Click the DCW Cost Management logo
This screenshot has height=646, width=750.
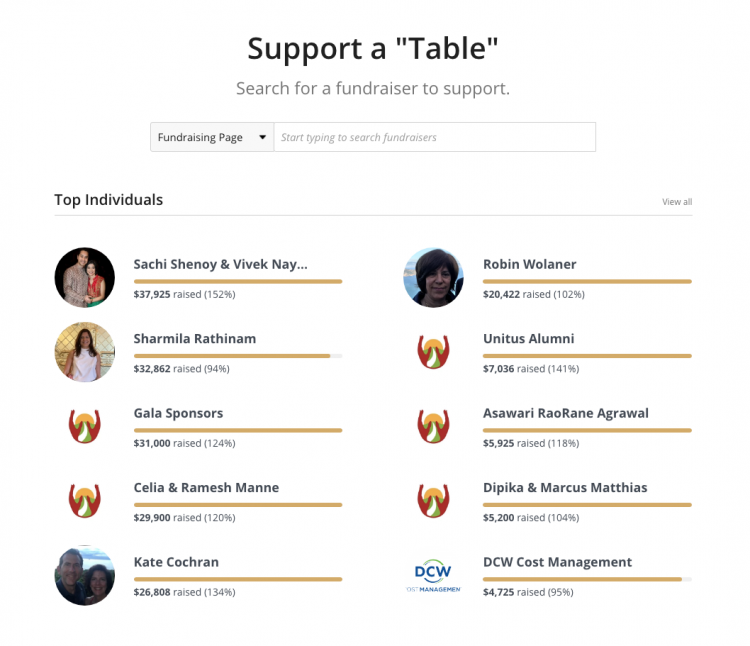coord(433,575)
